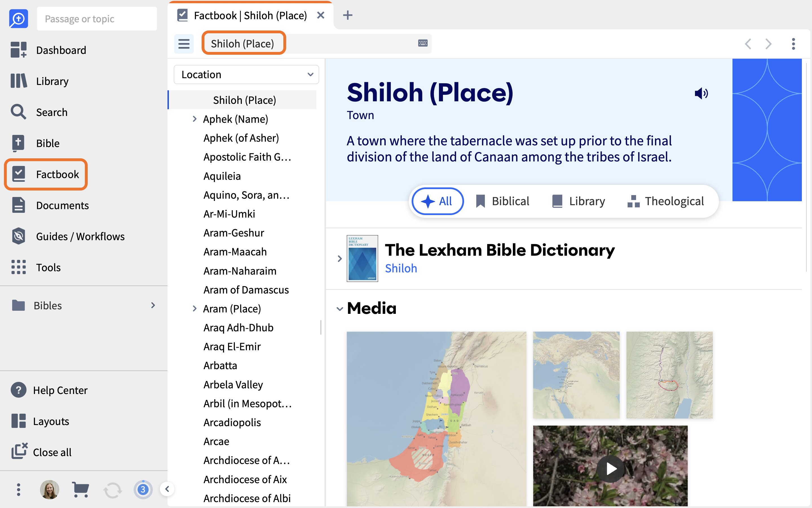Select the Theological filter
Screen dimensions: 812x508
666,201
